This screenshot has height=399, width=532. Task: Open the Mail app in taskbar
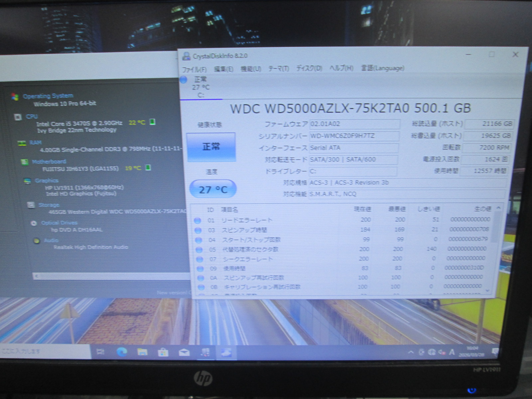click(x=184, y=352)
